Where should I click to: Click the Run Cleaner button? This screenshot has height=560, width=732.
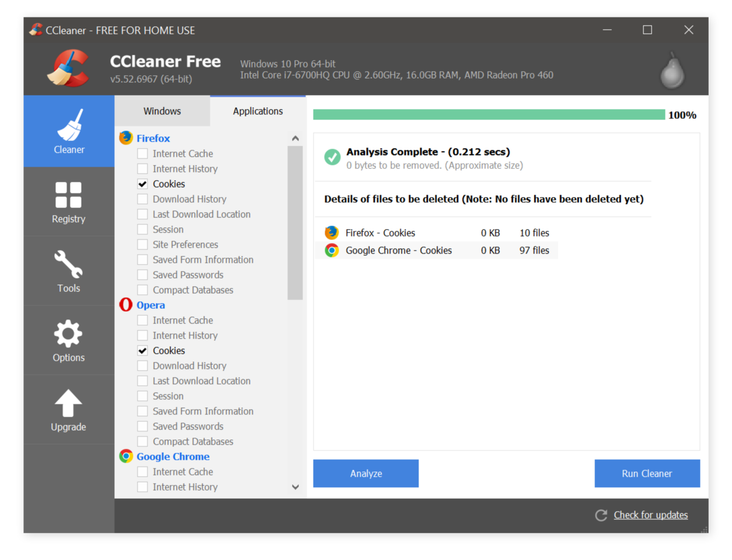[647, 473]
